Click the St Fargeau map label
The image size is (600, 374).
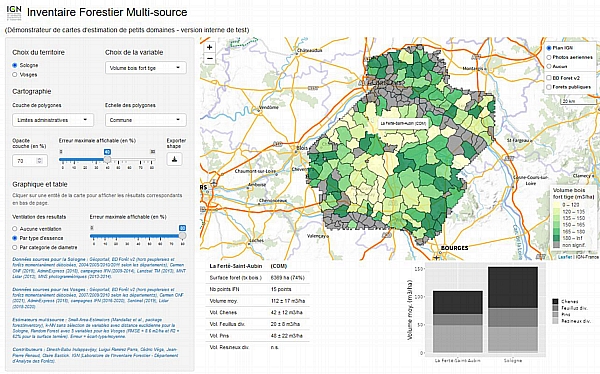518,141
